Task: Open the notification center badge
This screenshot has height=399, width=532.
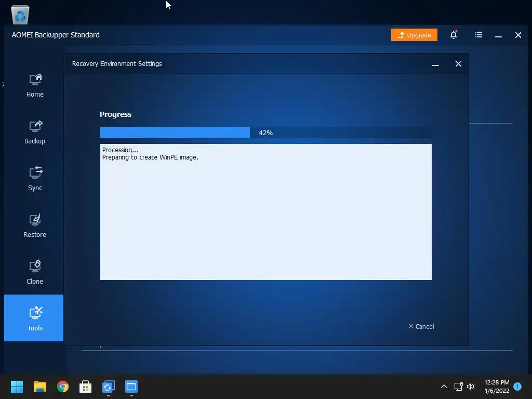Action: point(517,386)
